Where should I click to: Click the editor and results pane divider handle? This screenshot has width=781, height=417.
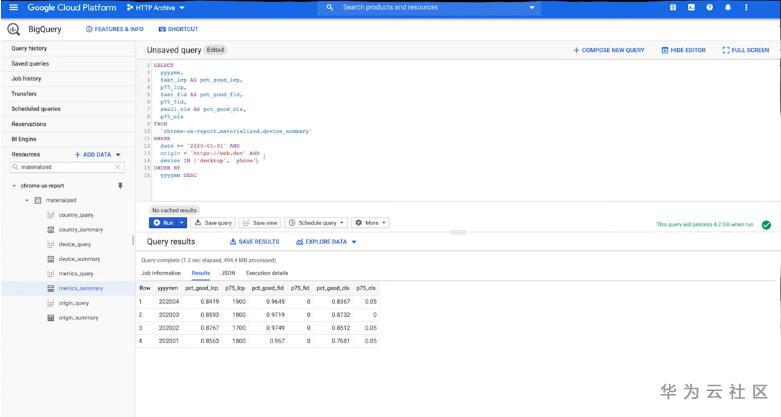pos(458,232)
